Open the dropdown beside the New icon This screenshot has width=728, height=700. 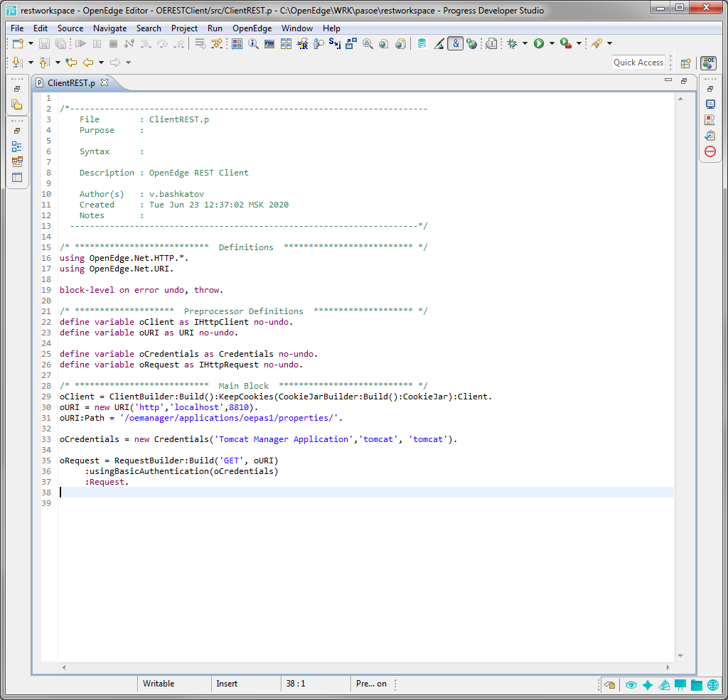click(x=31, y=43)
